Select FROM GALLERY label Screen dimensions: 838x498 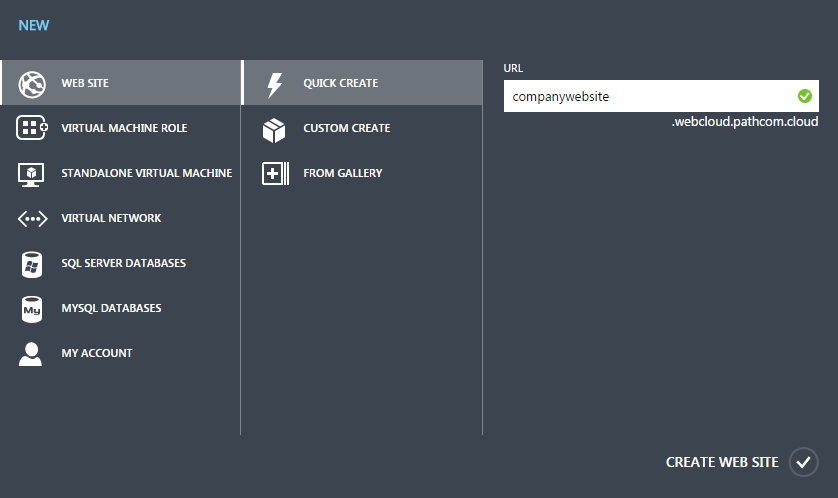[x=343, y=173]
